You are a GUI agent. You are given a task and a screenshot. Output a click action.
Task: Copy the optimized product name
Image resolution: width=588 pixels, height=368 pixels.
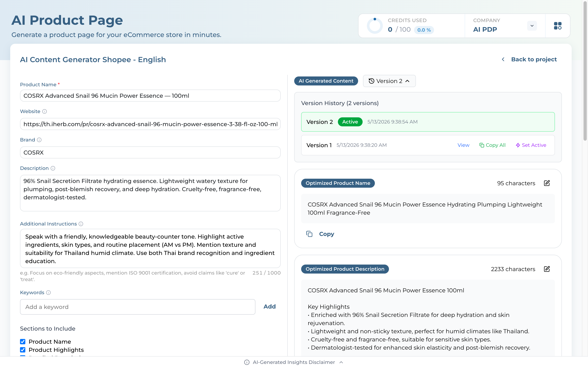pyautogui.click(x=326, y=234)
